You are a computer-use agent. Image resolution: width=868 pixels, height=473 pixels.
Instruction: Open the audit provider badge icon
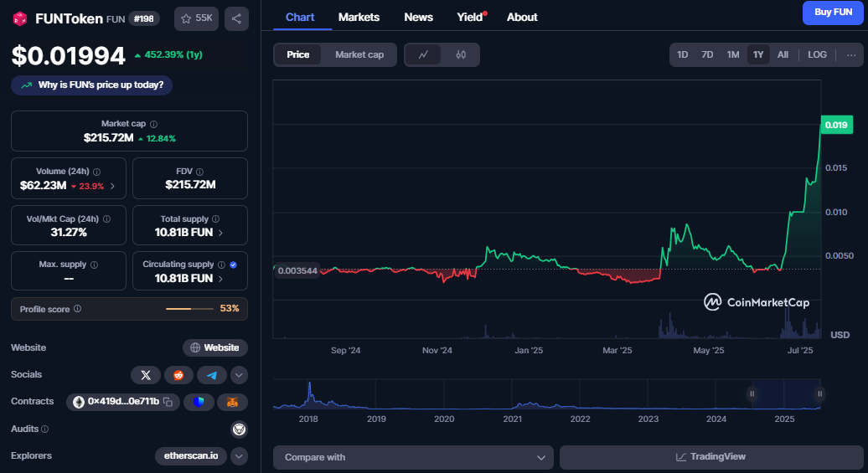click(239, 429)
